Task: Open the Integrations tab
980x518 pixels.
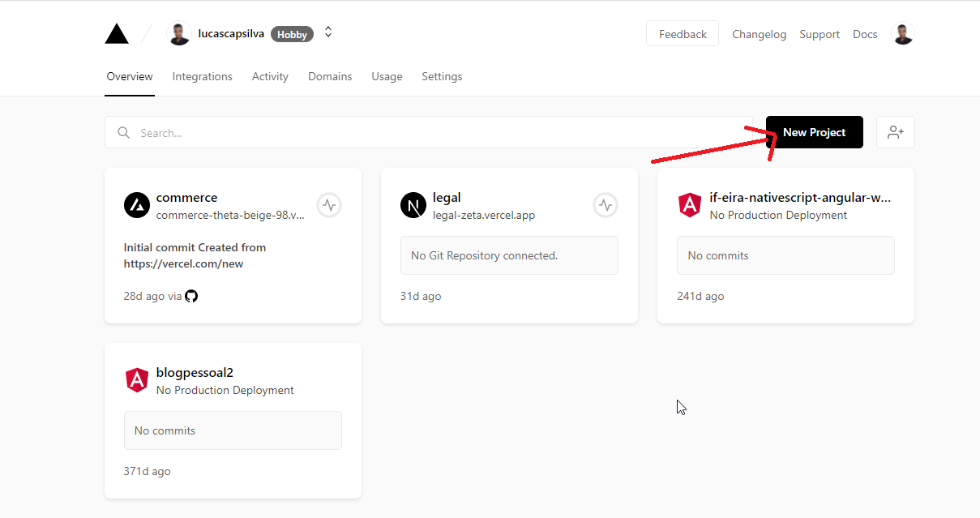Action: click(x=203, y=76)
